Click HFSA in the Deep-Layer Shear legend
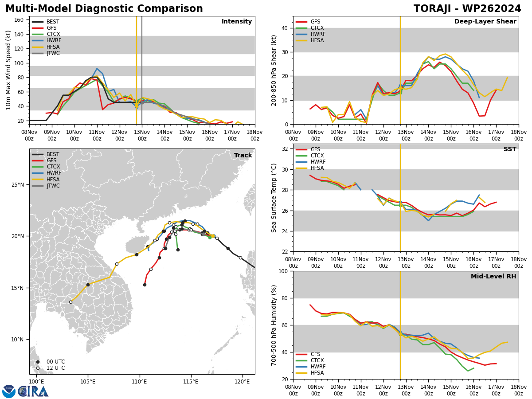532x399 pixels. 317,40
